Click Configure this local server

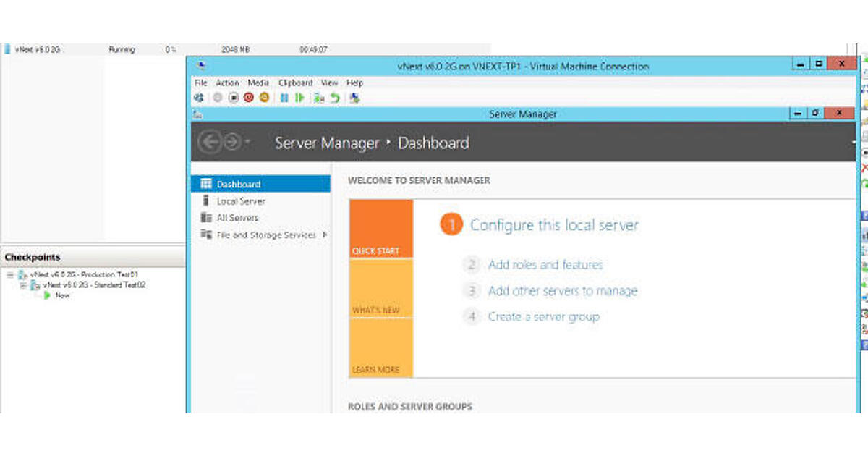click(554, 225)
